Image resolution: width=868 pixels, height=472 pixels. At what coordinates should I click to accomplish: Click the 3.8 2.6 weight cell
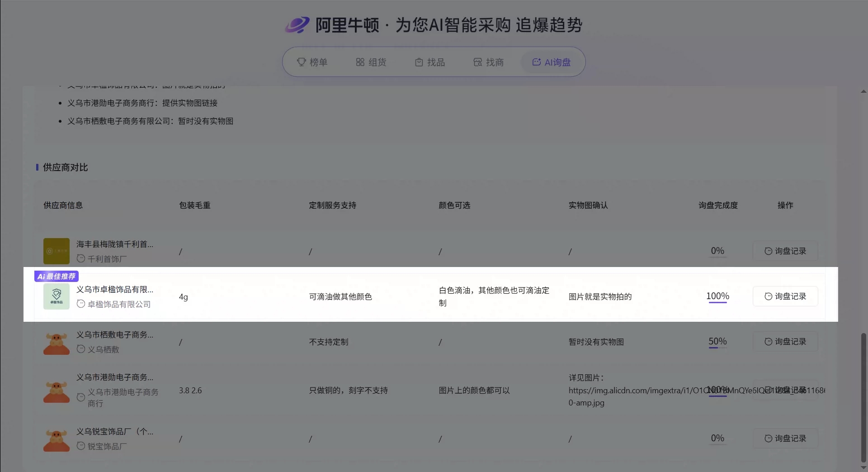190,390
